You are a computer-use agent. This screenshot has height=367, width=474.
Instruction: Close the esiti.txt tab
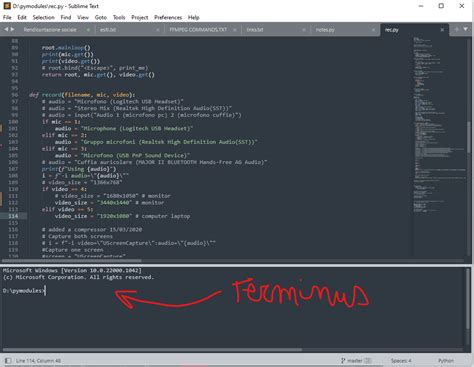pos(158,30)
